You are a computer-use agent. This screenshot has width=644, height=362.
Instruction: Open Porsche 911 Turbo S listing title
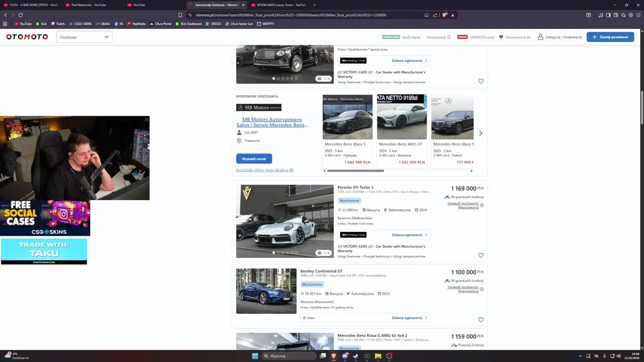[x=355, y=188]
